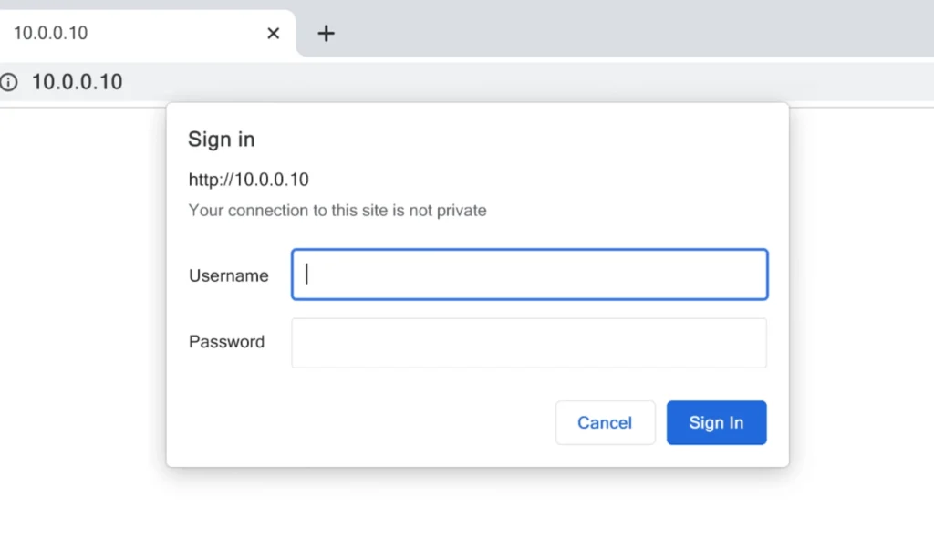Click the cursor inside the active Username box

[306, 274]
